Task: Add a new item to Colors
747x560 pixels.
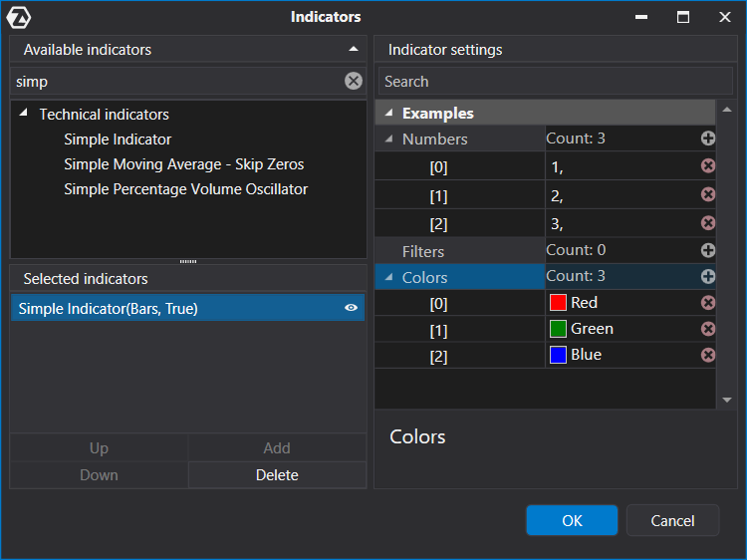Action: coord(707,276)
